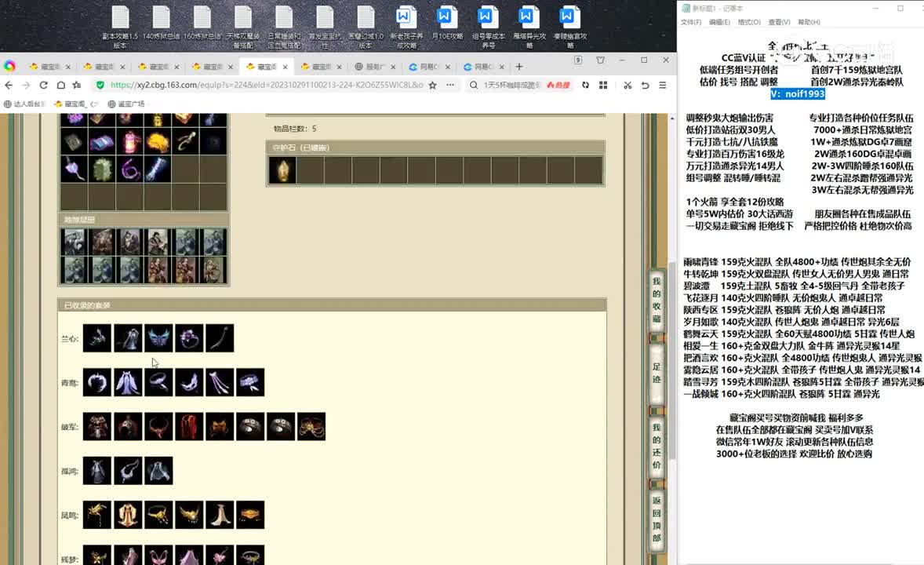Click the '物品栏数: 5' text on the page
924x565 pixels.
pyautogui.click(x=295, y=129)
